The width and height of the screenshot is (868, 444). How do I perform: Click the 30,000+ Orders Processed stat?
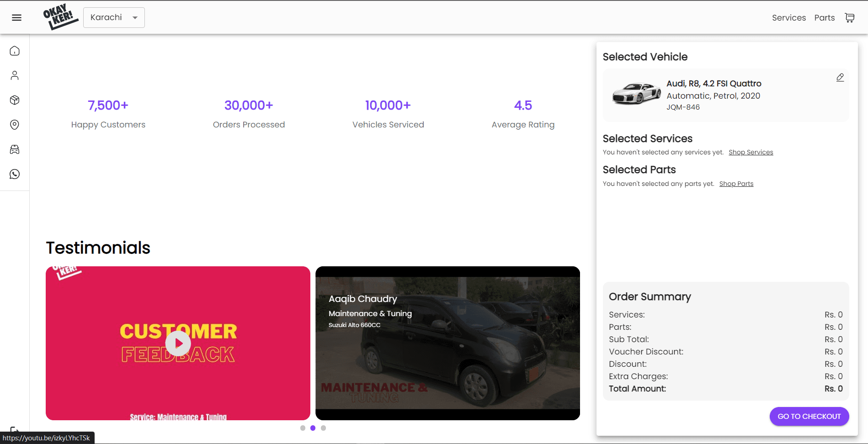point(249,114)
